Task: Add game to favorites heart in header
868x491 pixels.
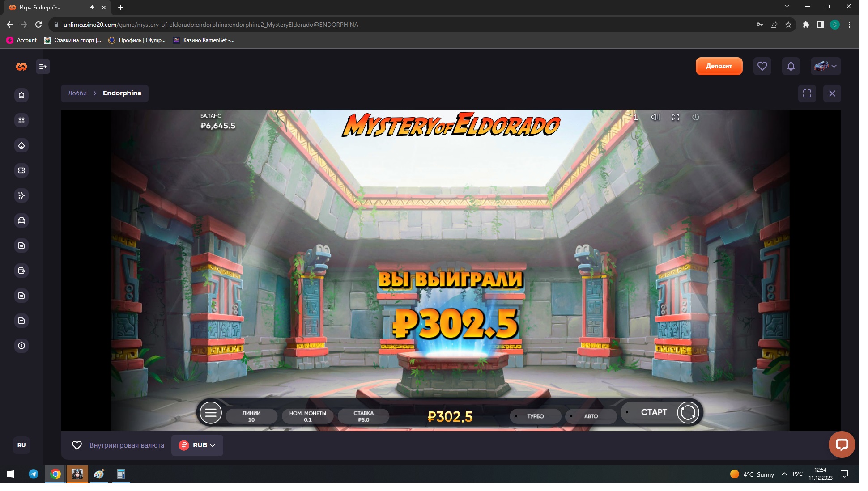Action: tap(762, 66)
